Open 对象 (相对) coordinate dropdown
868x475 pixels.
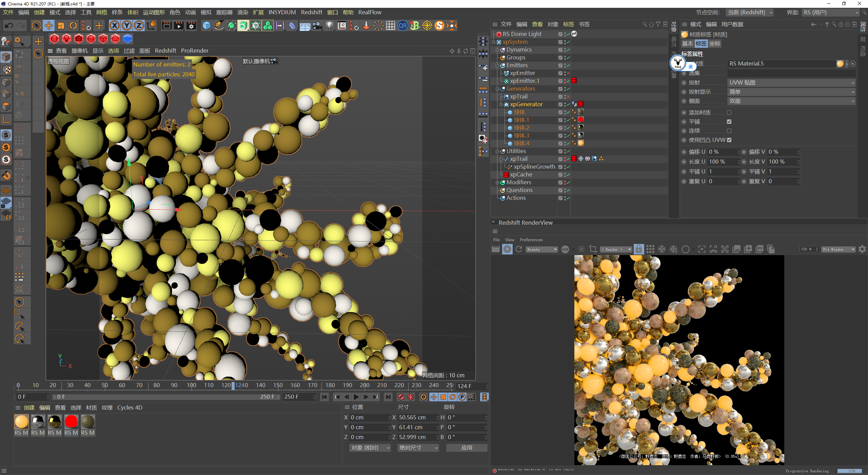370,448
